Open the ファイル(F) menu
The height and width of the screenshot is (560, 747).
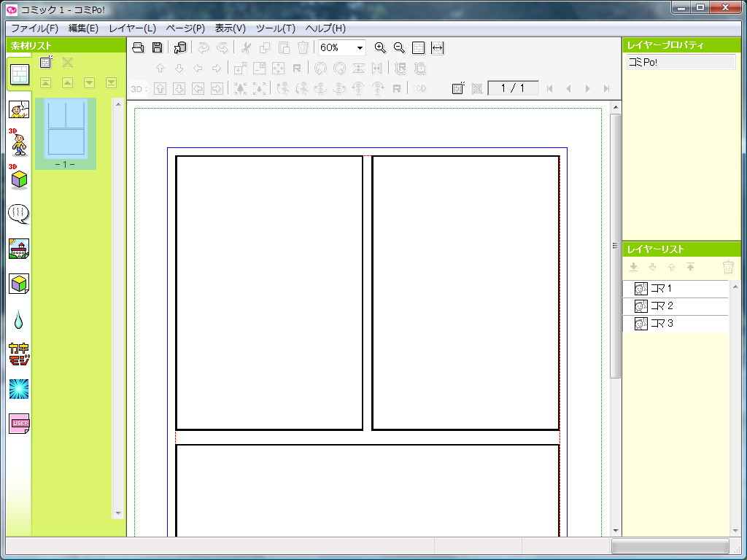point(34,28)
